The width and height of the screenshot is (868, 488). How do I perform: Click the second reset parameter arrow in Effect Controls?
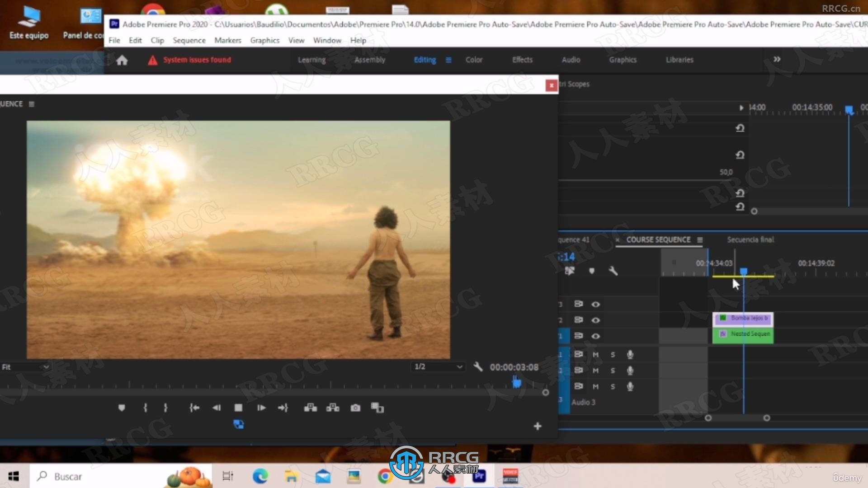740,155
